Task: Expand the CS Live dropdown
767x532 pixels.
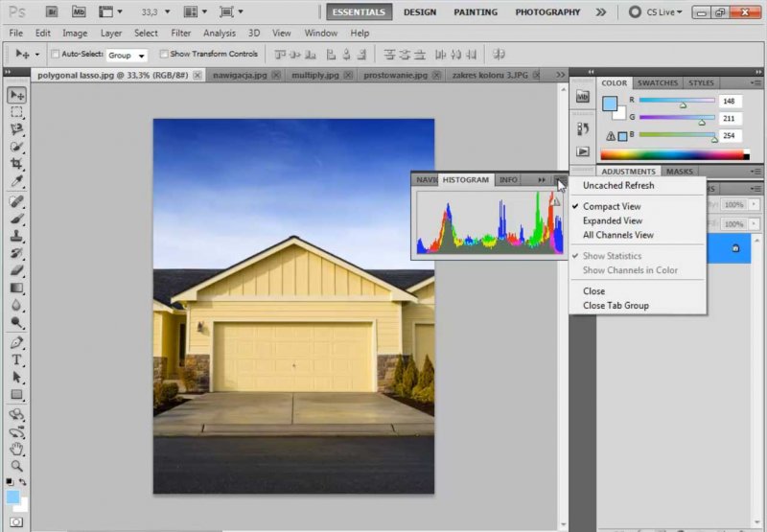Action: 660,12
